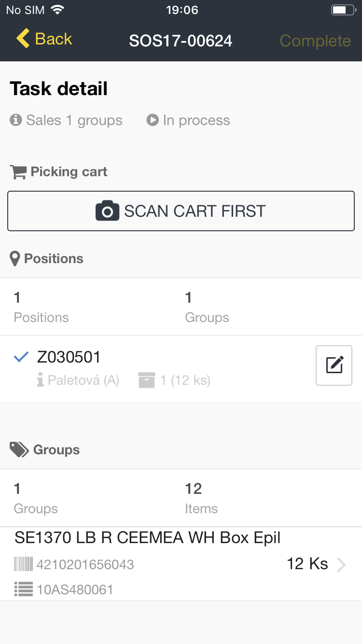This screenshot has height=644, width=362.
Task: Tap the camera icon on scan button
Action: point(107,211)
